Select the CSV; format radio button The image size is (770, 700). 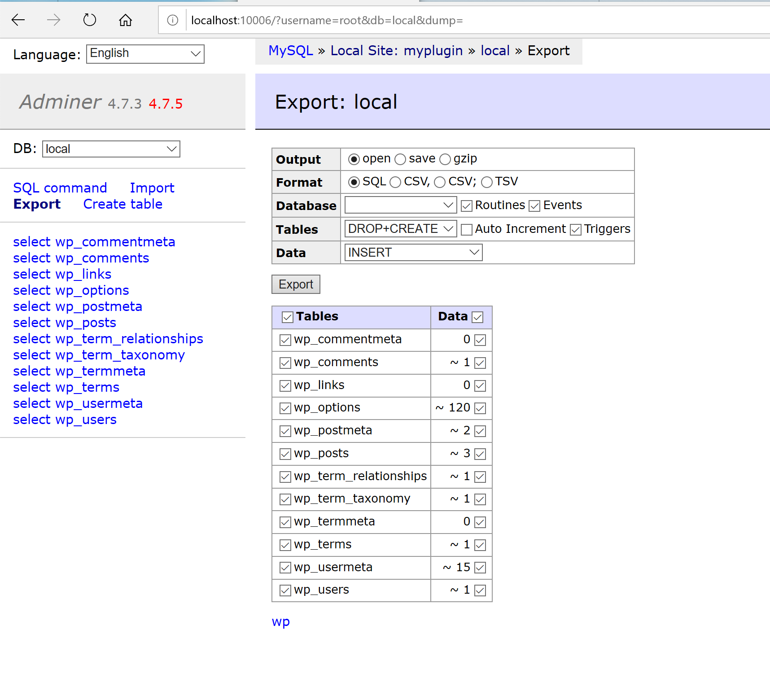pos(440,182)
